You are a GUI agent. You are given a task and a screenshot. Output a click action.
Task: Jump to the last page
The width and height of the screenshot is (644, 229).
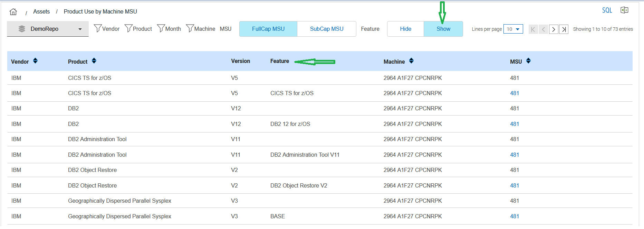coord(564,29)
